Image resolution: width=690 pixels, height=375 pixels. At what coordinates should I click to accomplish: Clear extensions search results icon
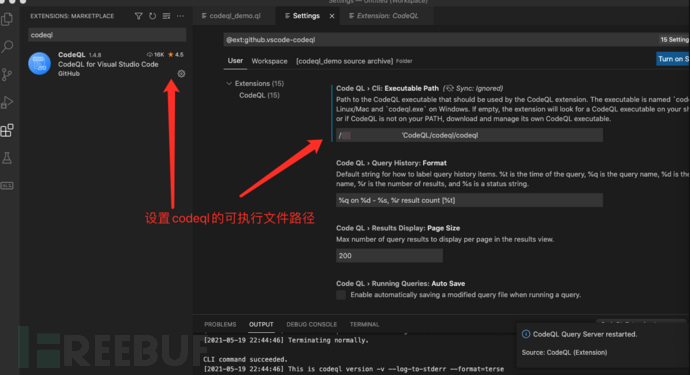coord(166,16)
